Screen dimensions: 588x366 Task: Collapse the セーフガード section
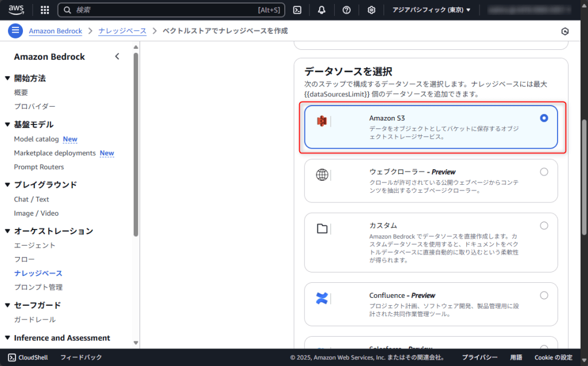[x=7, y=305]
